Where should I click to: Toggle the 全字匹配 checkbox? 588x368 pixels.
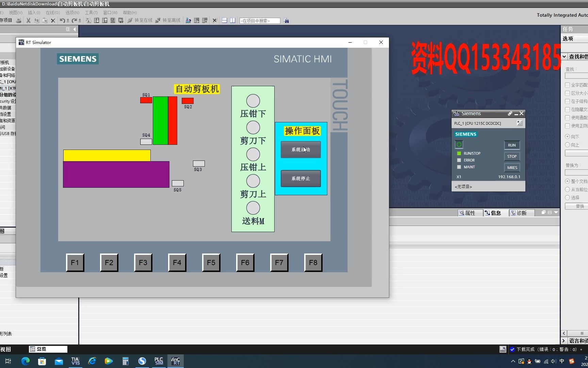pos(567,85)
